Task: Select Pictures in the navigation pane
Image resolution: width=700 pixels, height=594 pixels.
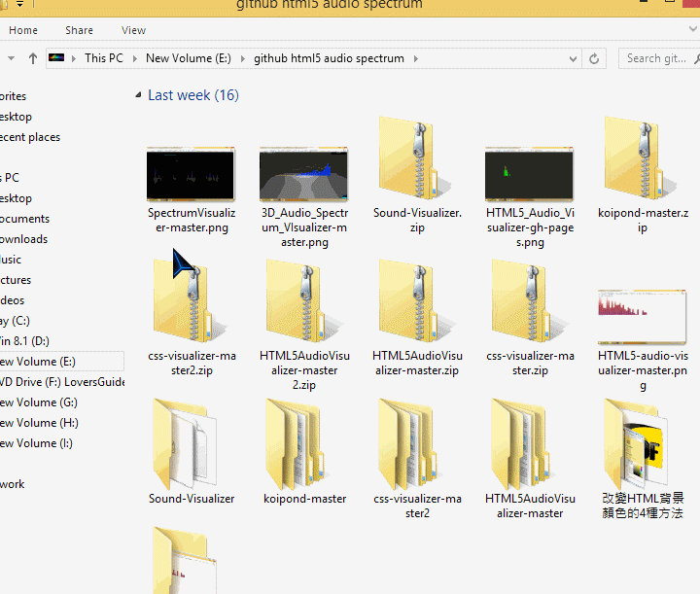Action: click(x=16, y=280)
